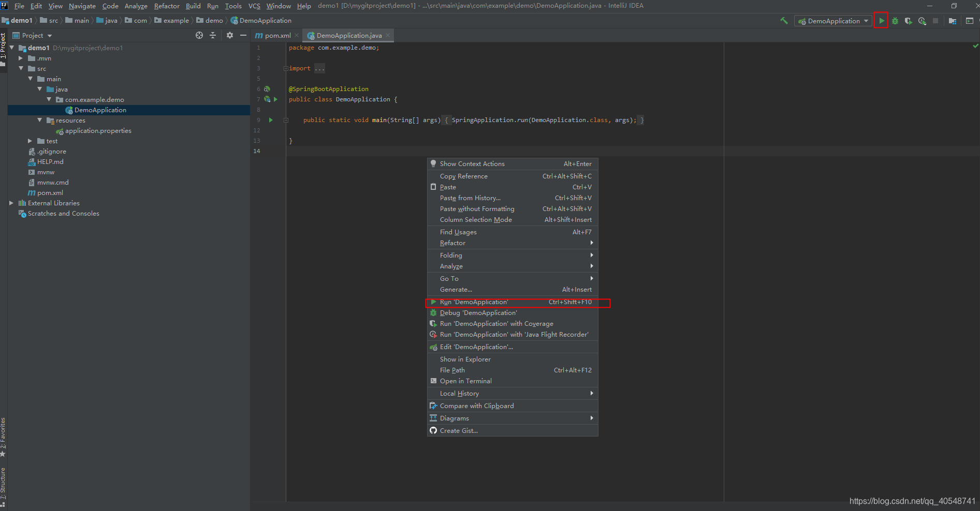Open Project panel settings gear
Viewport: 980px width, 511px height.
tap(230, 35)
